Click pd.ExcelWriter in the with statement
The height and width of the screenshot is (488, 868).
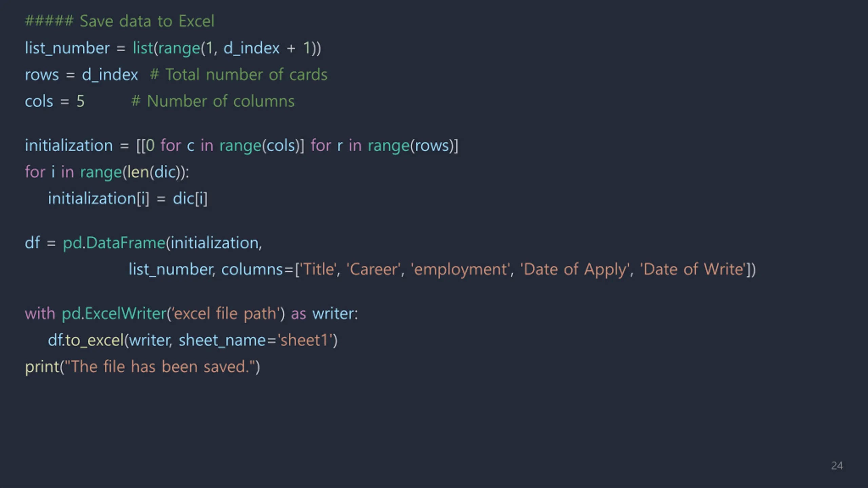(x=114, y=313)
